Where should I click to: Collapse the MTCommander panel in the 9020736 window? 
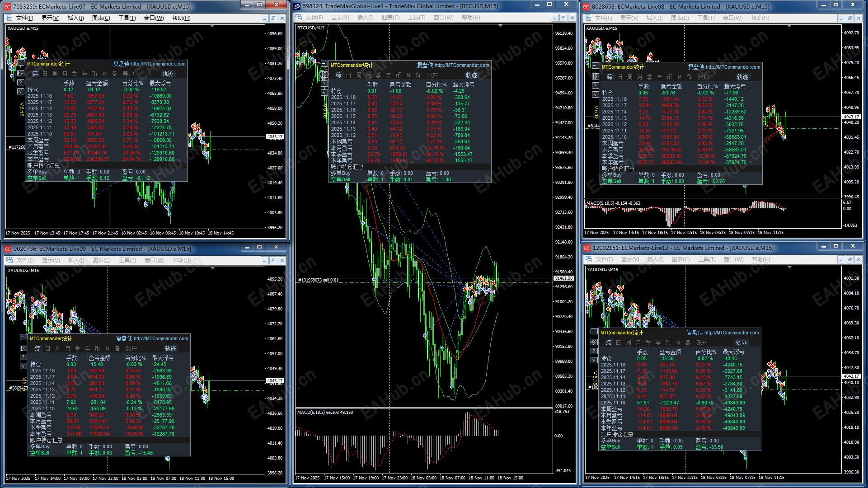[23, 338]
